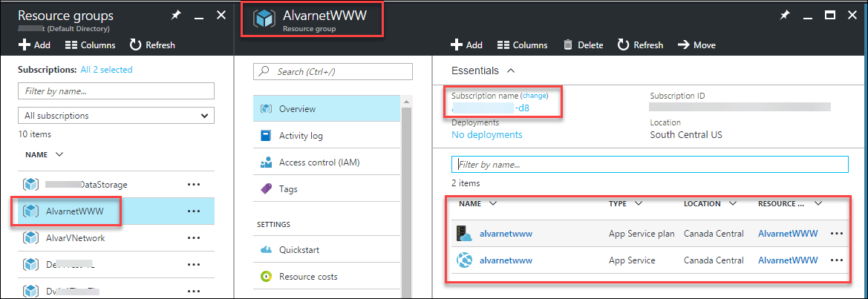This screenshot has height=299, width=868.
Task: Click Add in Resource groups blade
Action: (x=34, y=45)
